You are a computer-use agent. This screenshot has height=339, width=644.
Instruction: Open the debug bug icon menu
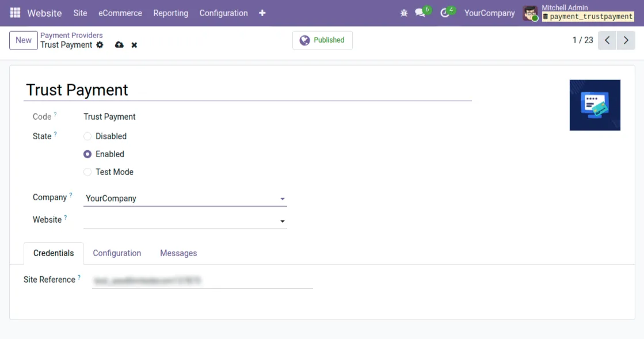(404, 13)
